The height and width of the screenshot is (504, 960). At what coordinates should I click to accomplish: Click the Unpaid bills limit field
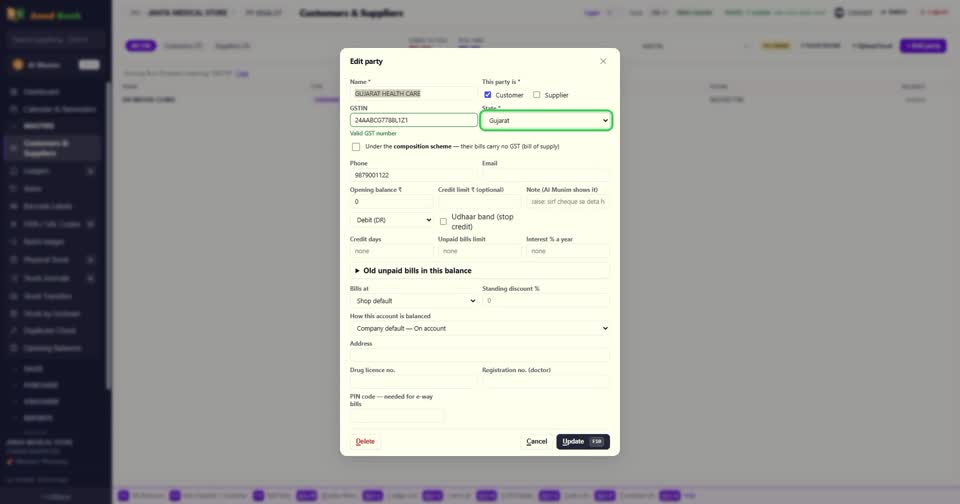[479, 251]
